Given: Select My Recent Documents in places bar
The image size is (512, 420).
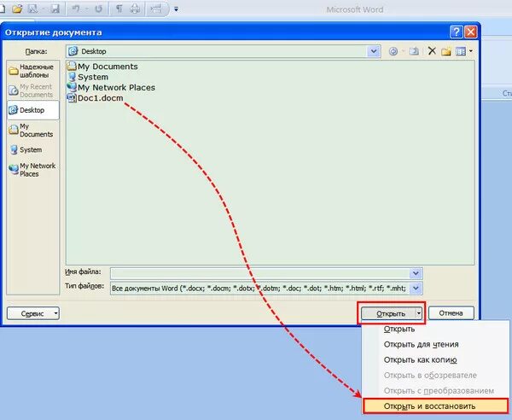Looking at the screenshot, I should pyautogui.click(x=32, y=90).
